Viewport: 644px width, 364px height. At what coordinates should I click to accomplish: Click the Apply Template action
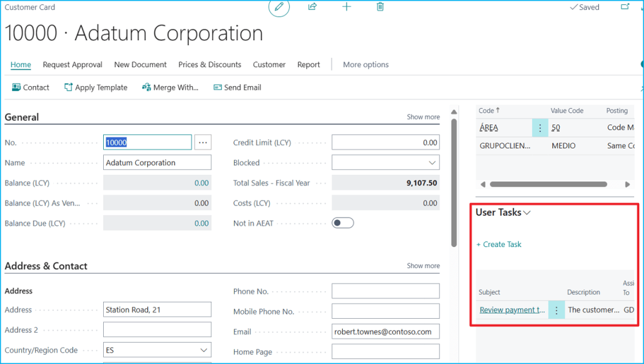96,87
